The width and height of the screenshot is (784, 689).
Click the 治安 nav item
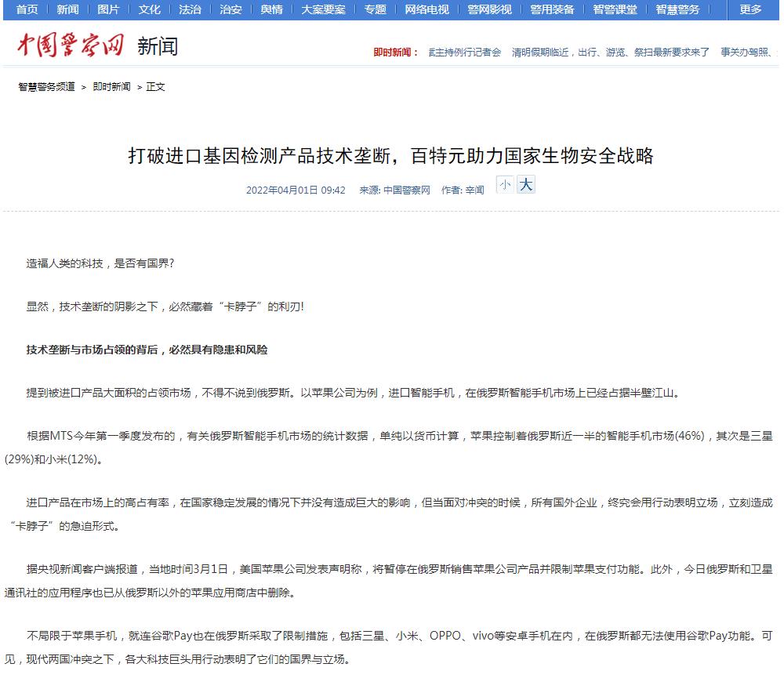[x=231, y=9]
